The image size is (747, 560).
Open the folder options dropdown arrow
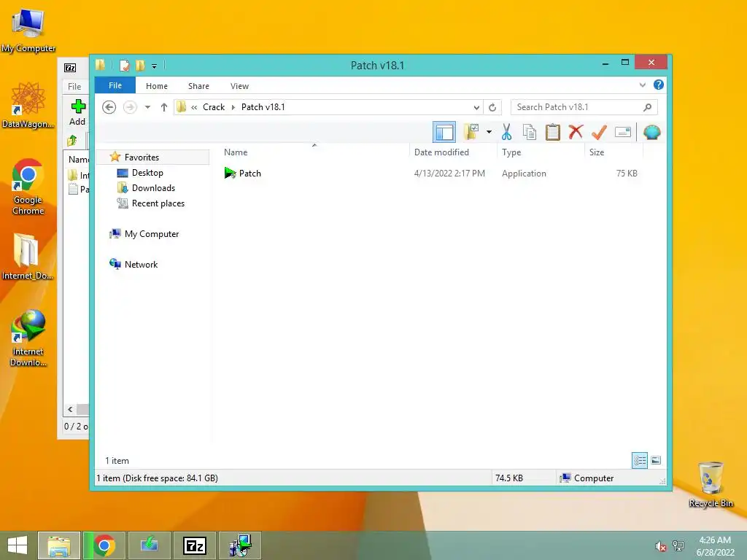[489, 132]
